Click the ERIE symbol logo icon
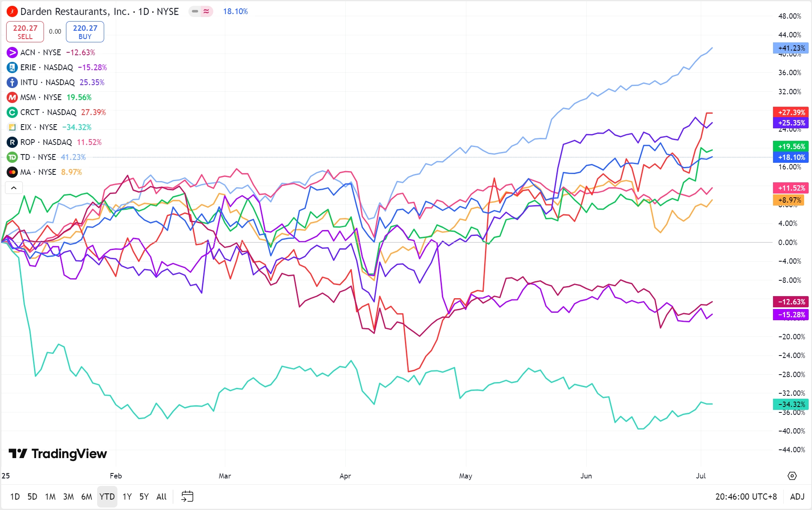 tap(12, 67)
